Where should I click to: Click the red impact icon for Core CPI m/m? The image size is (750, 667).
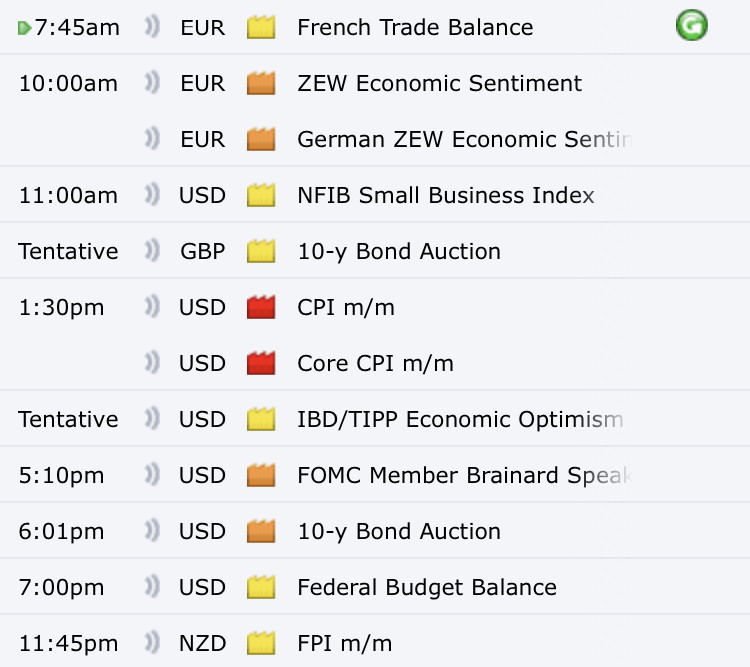[261, 363]
